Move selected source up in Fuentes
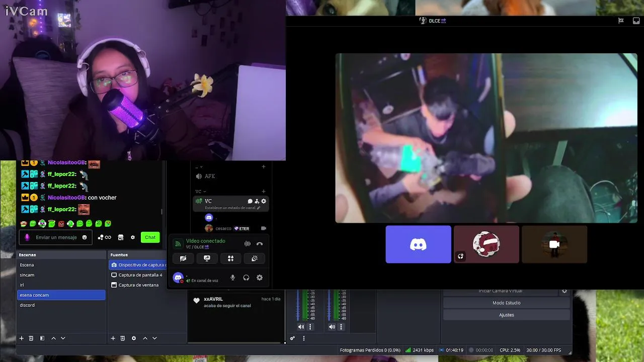This screenshot has width=644, height=362. click(145, 338)
